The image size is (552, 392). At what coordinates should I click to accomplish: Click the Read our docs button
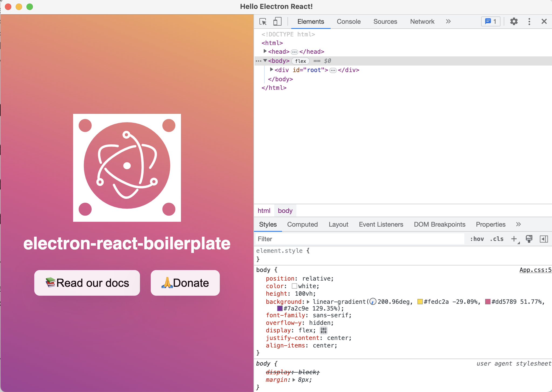point(87,283)
